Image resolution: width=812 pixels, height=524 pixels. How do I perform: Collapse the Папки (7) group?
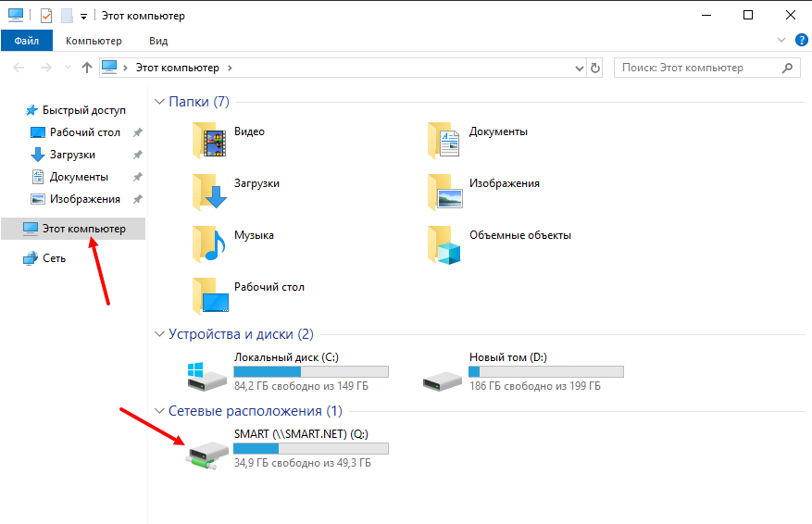click(x=159, y=102)
